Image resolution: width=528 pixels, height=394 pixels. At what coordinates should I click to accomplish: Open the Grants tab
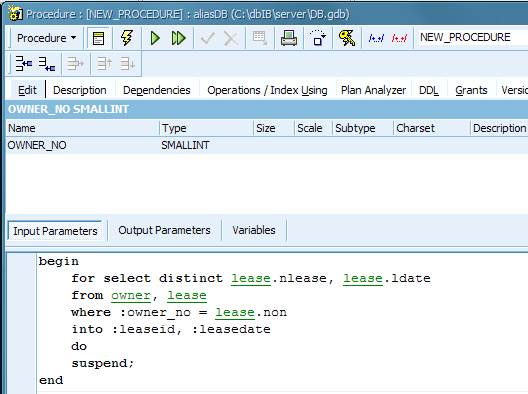[471, 90]
